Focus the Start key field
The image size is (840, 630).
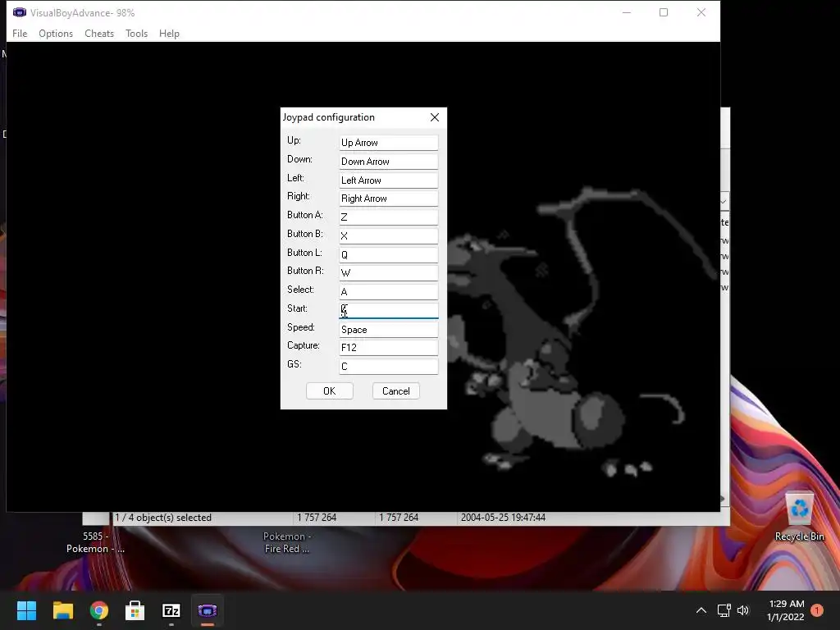388,310
